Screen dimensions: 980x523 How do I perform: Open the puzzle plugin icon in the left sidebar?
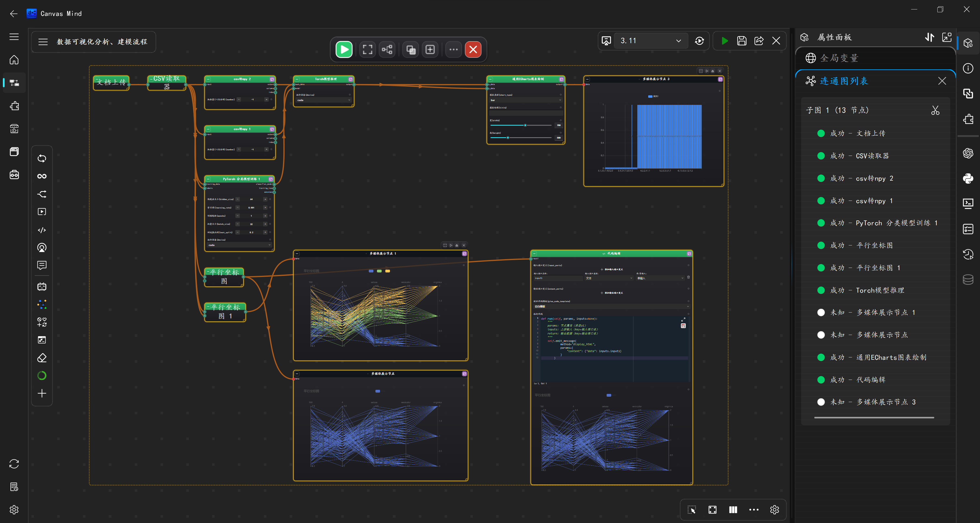coord(14,106)
